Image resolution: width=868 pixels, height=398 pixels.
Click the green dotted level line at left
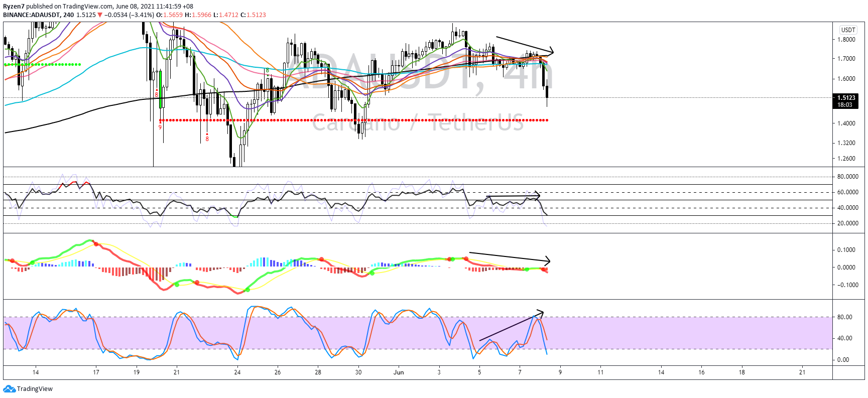[42, 65]
